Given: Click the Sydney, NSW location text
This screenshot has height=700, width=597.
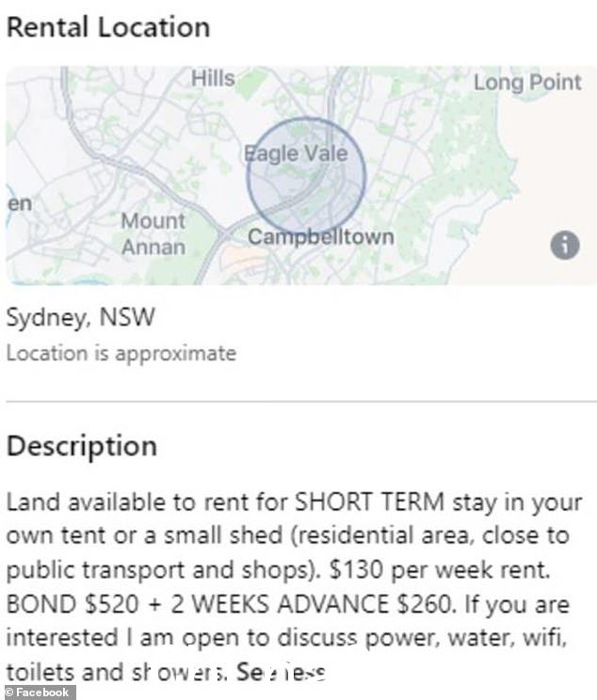Looking at the screenshot, I should coord(80,317).
